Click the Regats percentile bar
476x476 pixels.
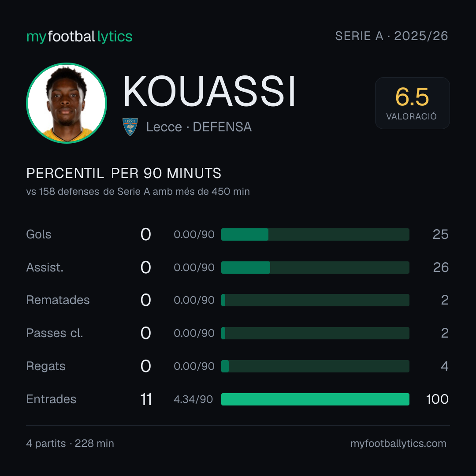click(x=315, y=366)
